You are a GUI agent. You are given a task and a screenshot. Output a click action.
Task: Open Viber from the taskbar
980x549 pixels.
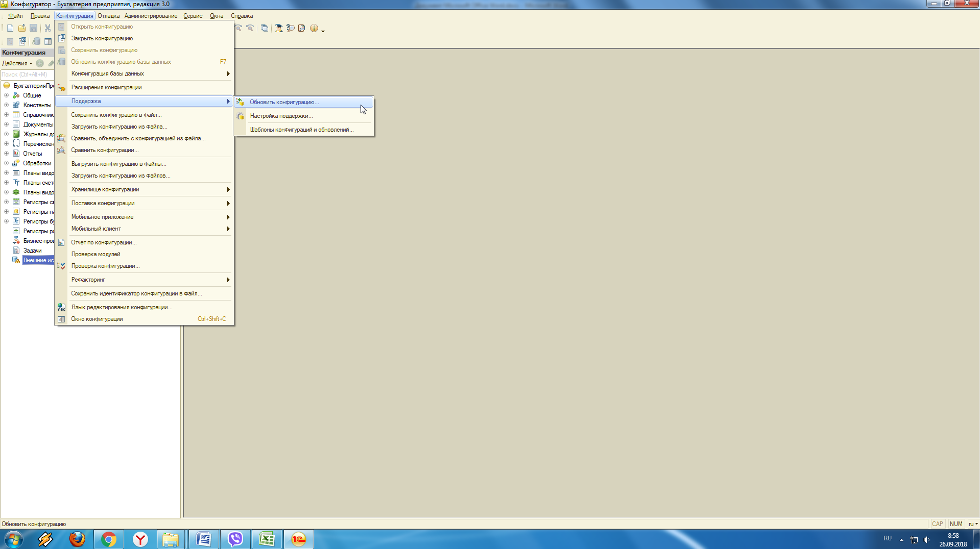235,539
